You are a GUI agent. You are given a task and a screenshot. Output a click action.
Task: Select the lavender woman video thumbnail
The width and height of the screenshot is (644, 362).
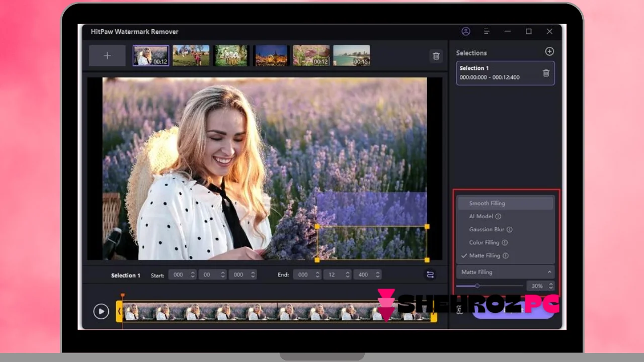pyautogui.click(x=151, y=56)
